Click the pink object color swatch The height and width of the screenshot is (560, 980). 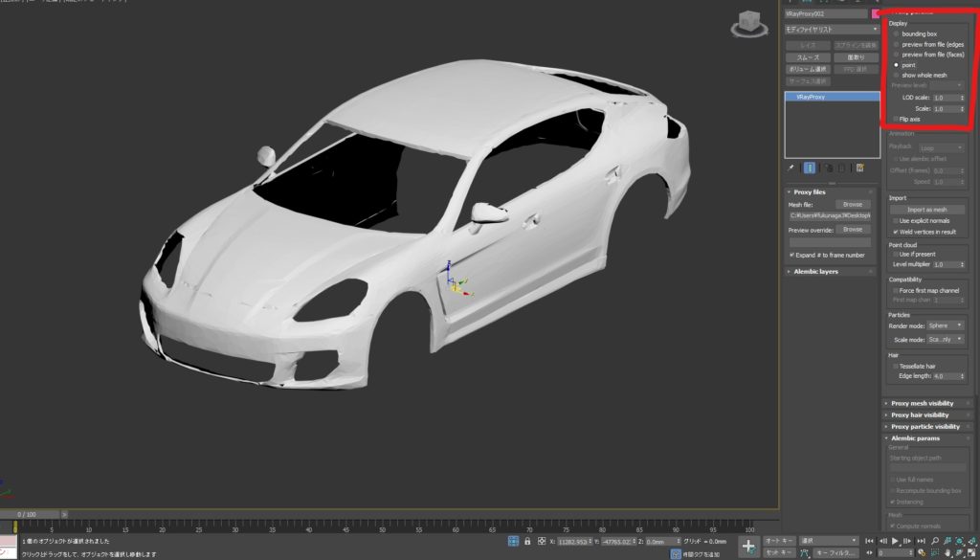[x=875, y=13]
